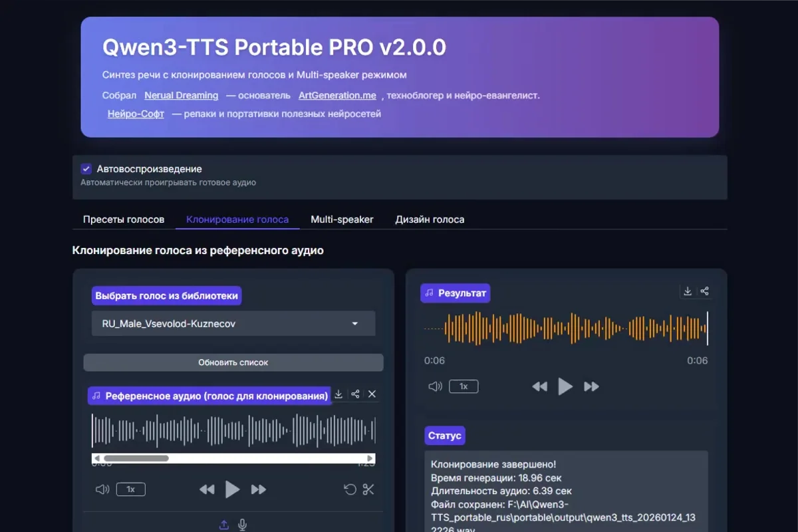The height and width of the screenshot is (532, 798).
Task: Switch to the Пресеты голосов tab
Action: [x=124, y=219]
